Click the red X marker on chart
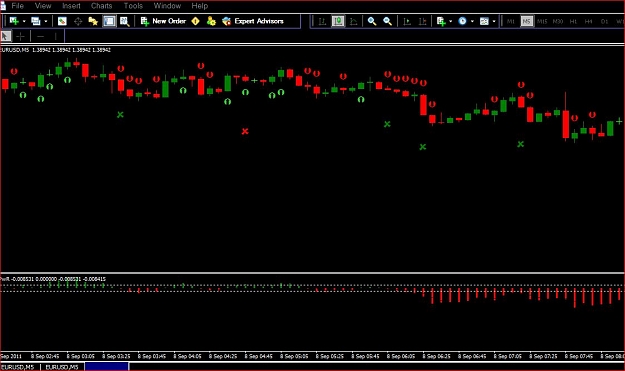 [x=245, y=131]
